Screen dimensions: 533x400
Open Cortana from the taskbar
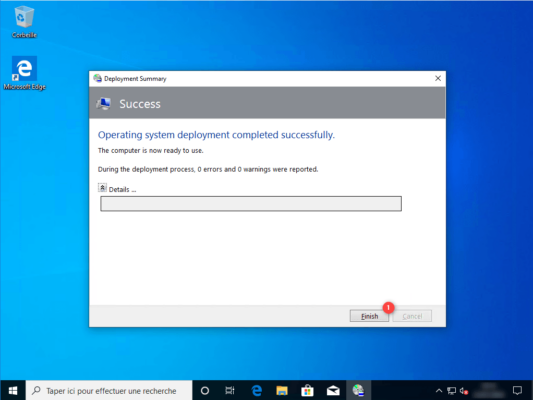coord(205,390)
